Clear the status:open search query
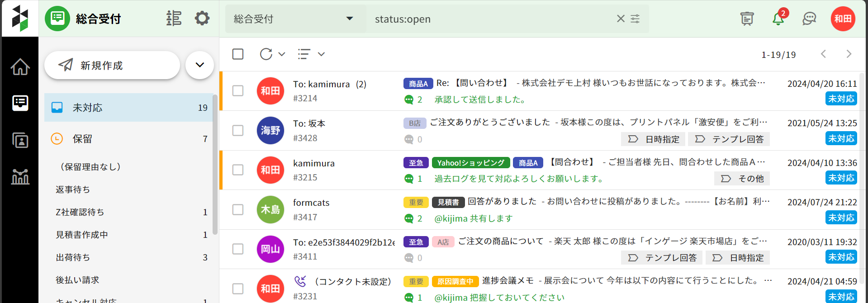 click(x=621, y=19)
